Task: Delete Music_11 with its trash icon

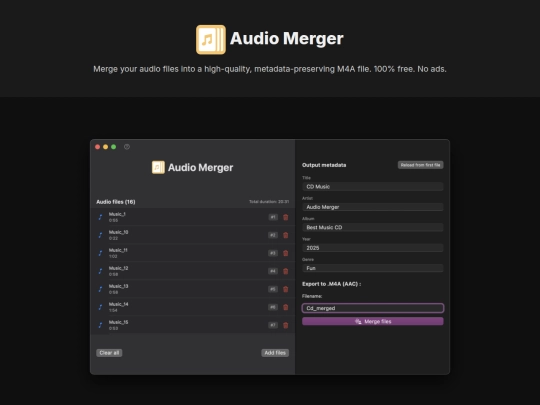Action: pyautogui.click(x=285, y=253)
